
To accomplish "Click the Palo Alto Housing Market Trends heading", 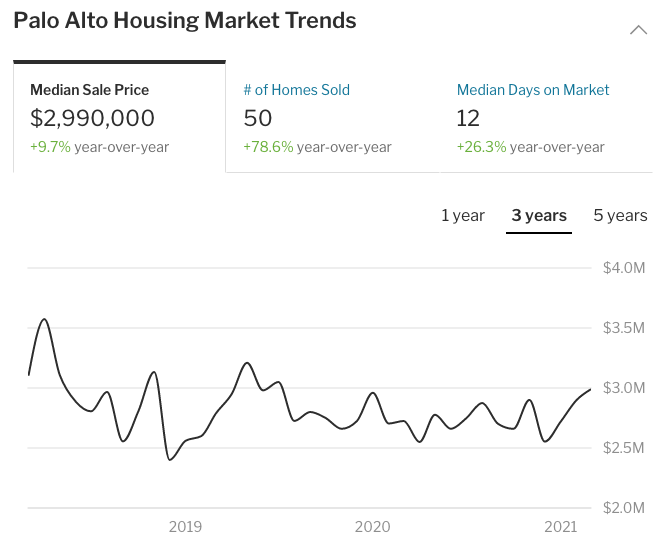I will [x=185, y=21].
